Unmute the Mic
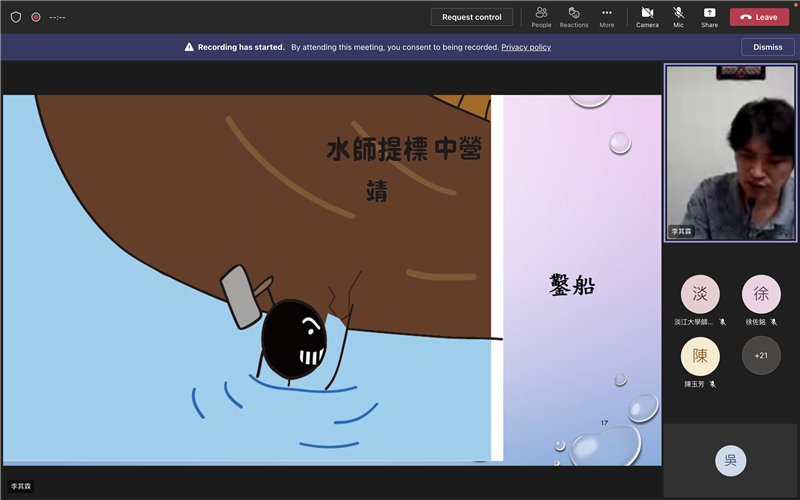 [678, 16]
